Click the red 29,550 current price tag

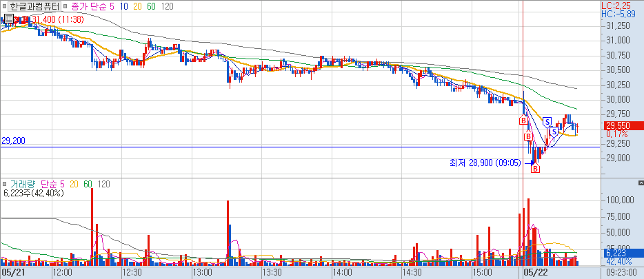point(623,126)
